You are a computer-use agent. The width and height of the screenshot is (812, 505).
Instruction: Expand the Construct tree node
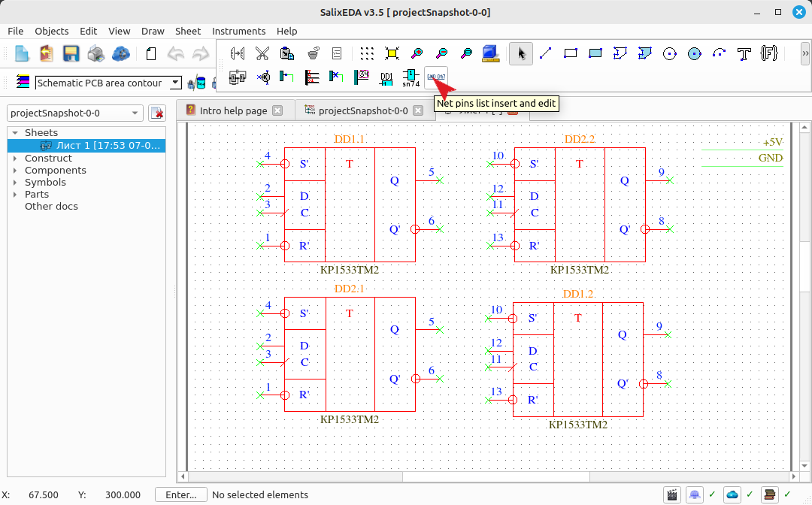coord(15,159)
